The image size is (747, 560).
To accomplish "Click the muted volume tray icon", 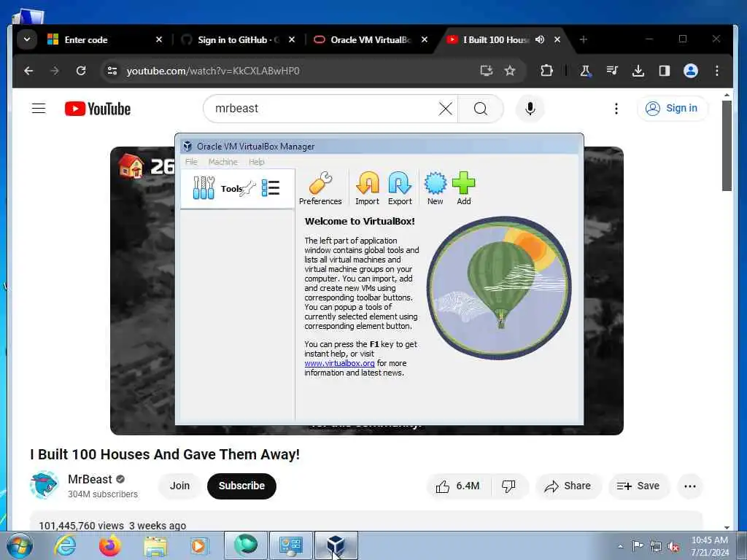I will pos(673,547).
